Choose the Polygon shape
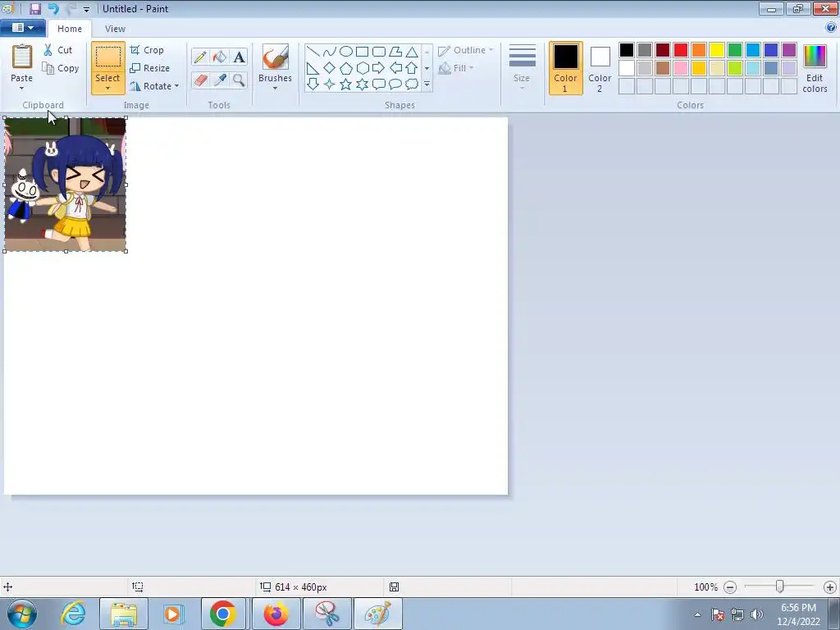The image size is (840, 630). tap(395, 52)
